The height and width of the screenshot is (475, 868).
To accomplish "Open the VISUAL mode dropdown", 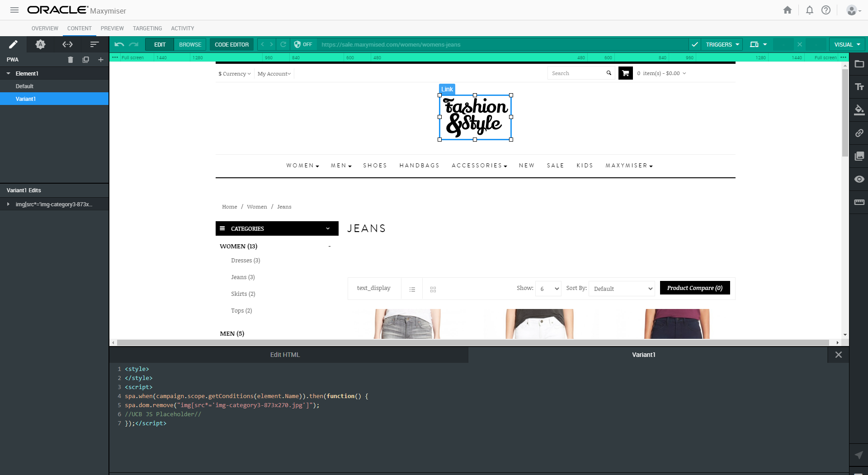I will click(x=847, y=44).
